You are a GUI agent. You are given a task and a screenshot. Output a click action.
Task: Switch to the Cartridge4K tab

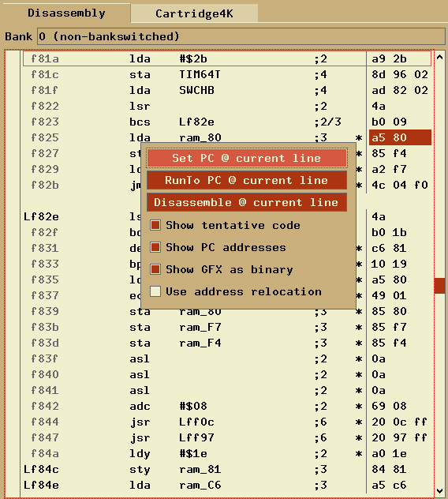click(194, 13)
